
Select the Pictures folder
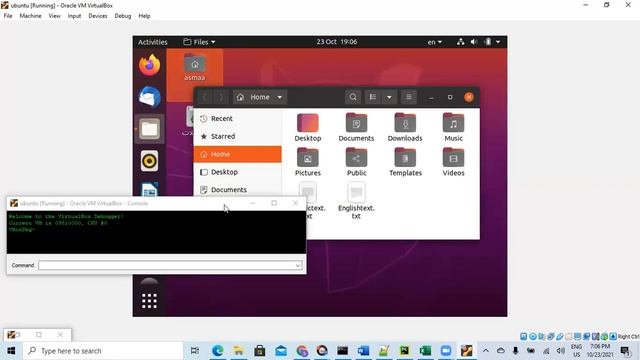click(x=308, y=162)
